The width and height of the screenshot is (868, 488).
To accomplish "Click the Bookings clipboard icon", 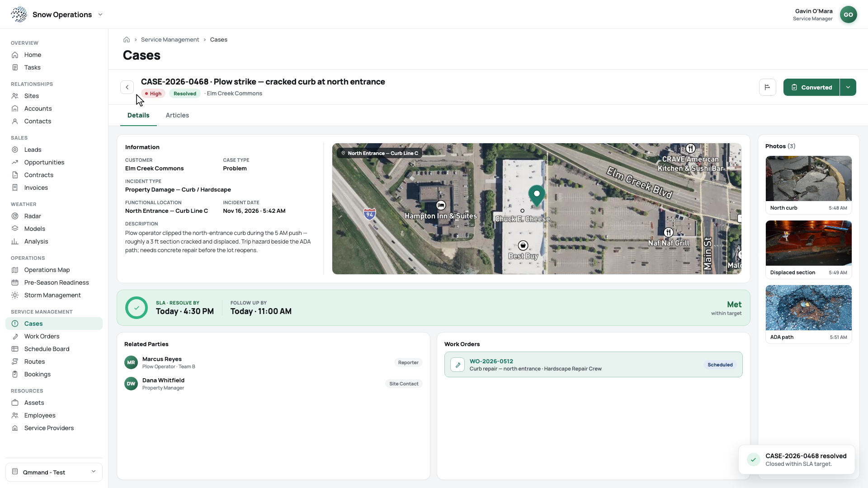I will 15,374.
